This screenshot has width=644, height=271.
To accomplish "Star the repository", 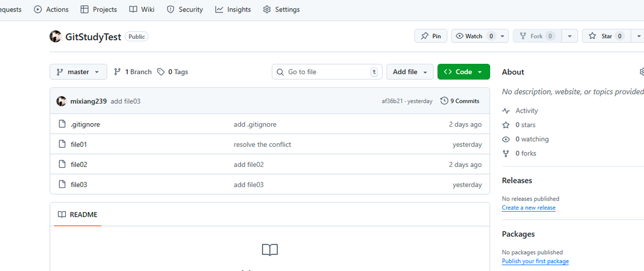I will click(606, 36).
